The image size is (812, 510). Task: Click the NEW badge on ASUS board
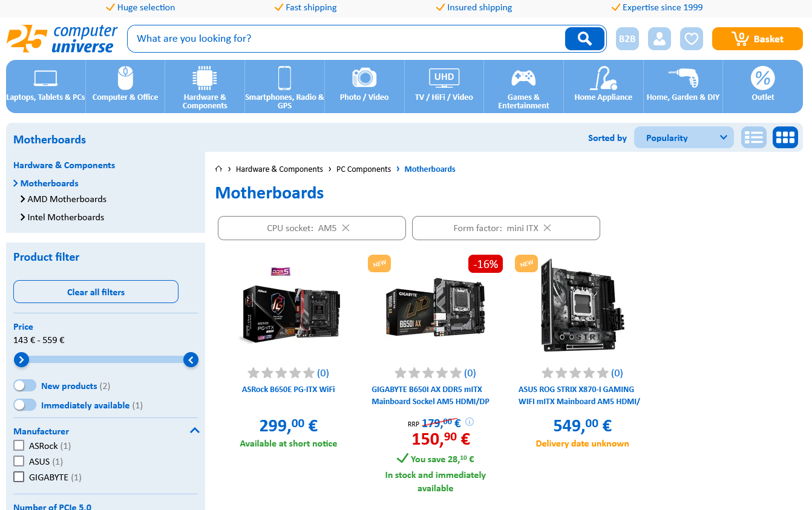(x=526, y=264)
